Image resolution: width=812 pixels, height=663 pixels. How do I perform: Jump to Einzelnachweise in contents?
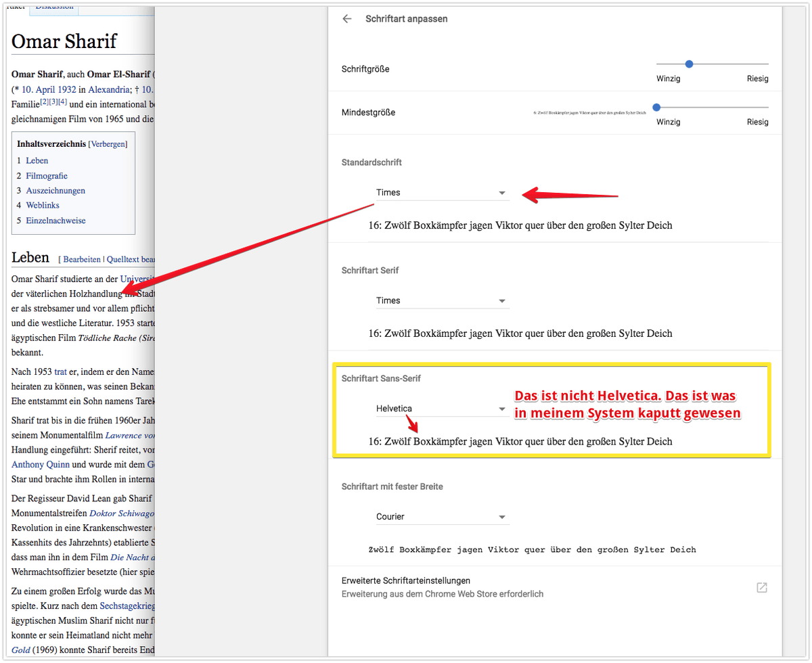(55, 221)
